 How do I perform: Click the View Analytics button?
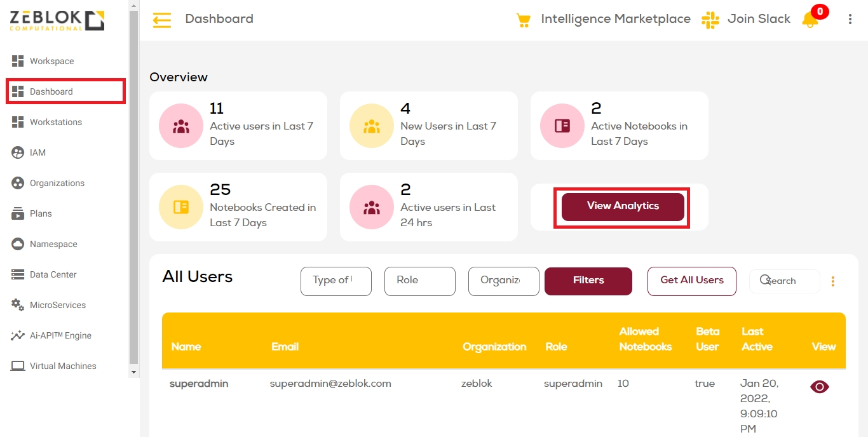[623, 206]
